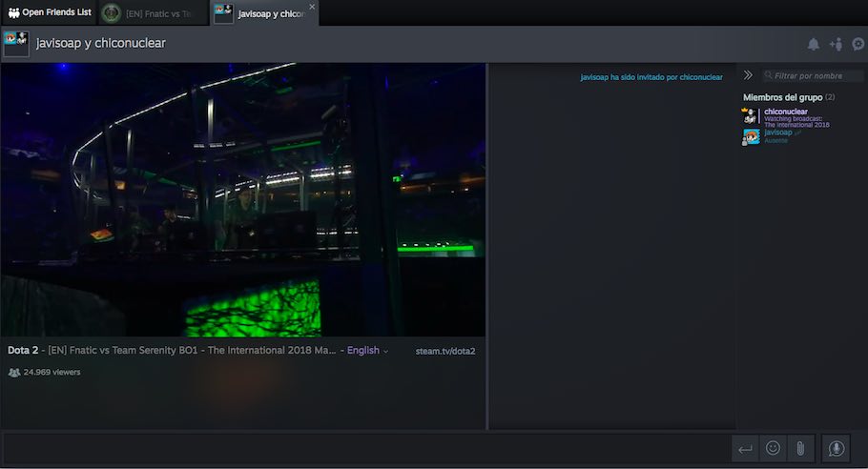Invite a friend with the add person icon

[836, 44]
